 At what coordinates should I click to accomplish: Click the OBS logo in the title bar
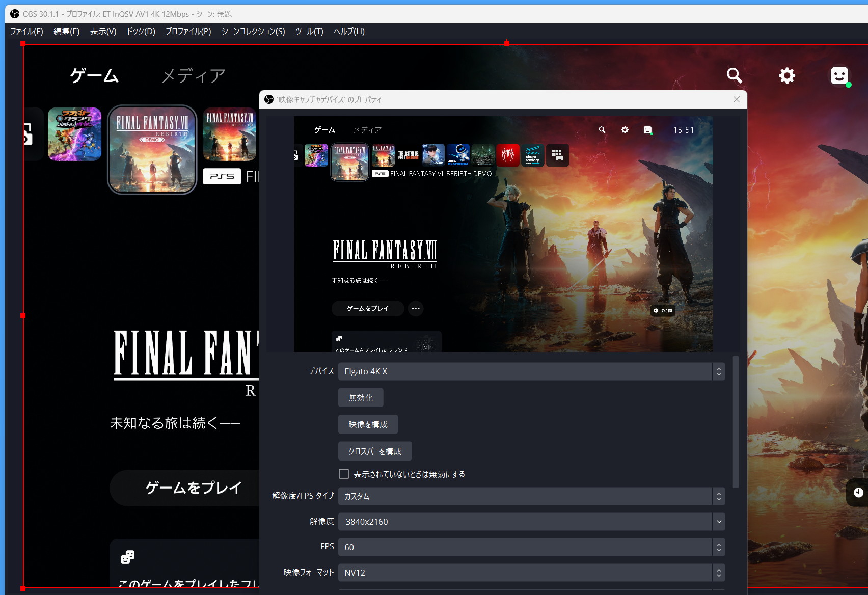(15, 14)
